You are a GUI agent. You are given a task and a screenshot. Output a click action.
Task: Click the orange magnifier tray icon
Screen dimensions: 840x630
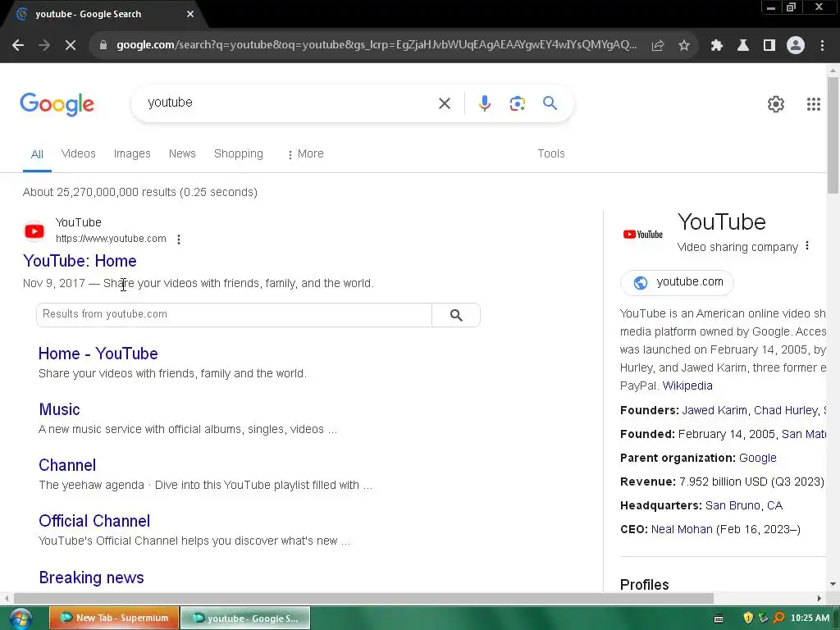[x=779, y=618]
